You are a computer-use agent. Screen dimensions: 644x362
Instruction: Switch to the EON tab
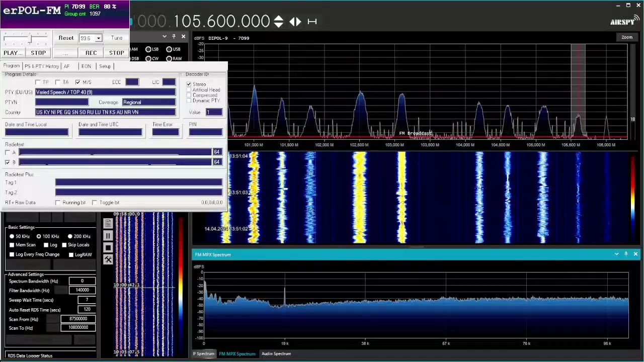(86, 66)
